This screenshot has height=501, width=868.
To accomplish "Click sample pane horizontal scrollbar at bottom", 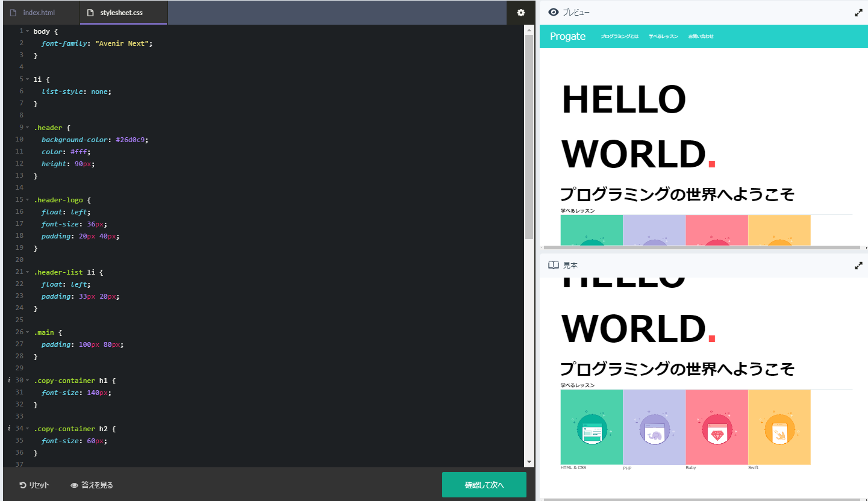I will tap(703, 499).
